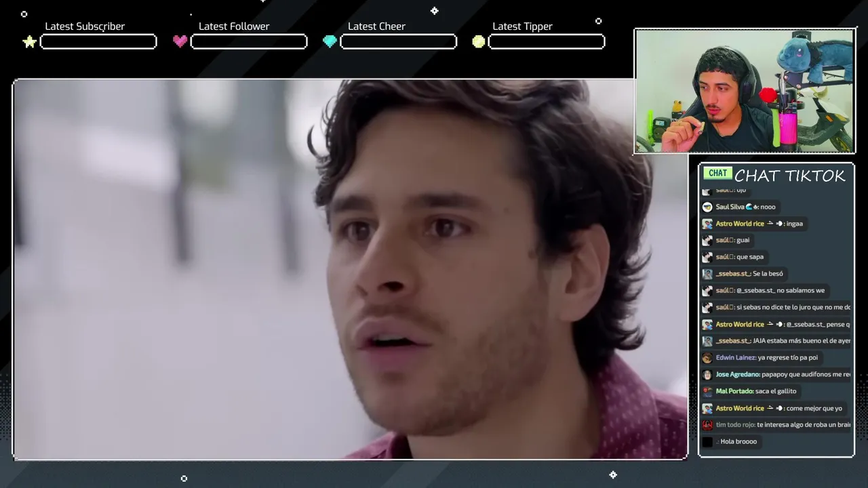Click avatar beside 'ingaa' message
The height and width of the screenshot is (488, 868).
click(707, 224)
